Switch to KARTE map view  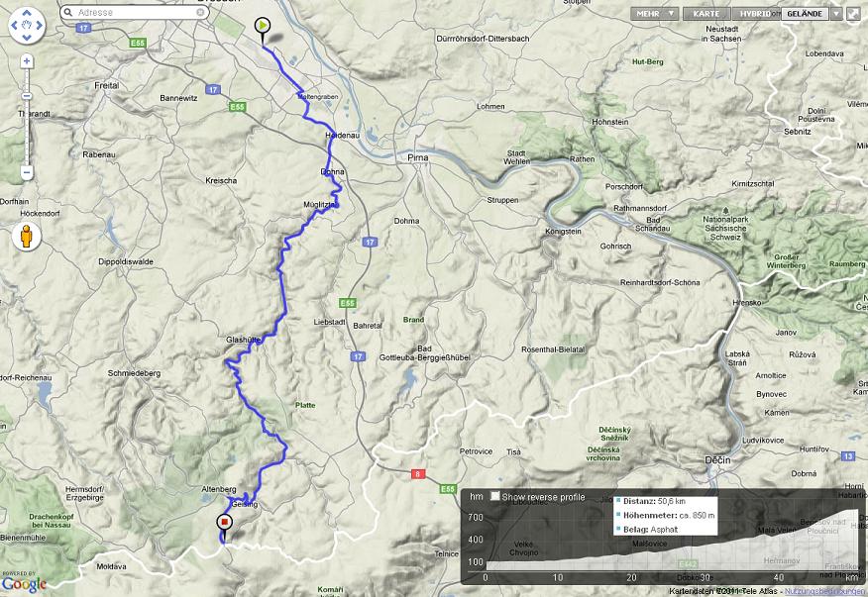(706, 13)
